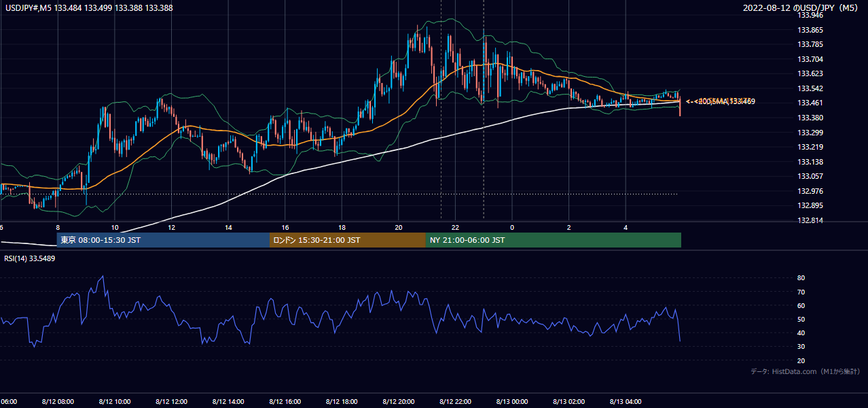Select price label 133.704
This screenshot has height=408, width=868.
click(x=811, y=59)
